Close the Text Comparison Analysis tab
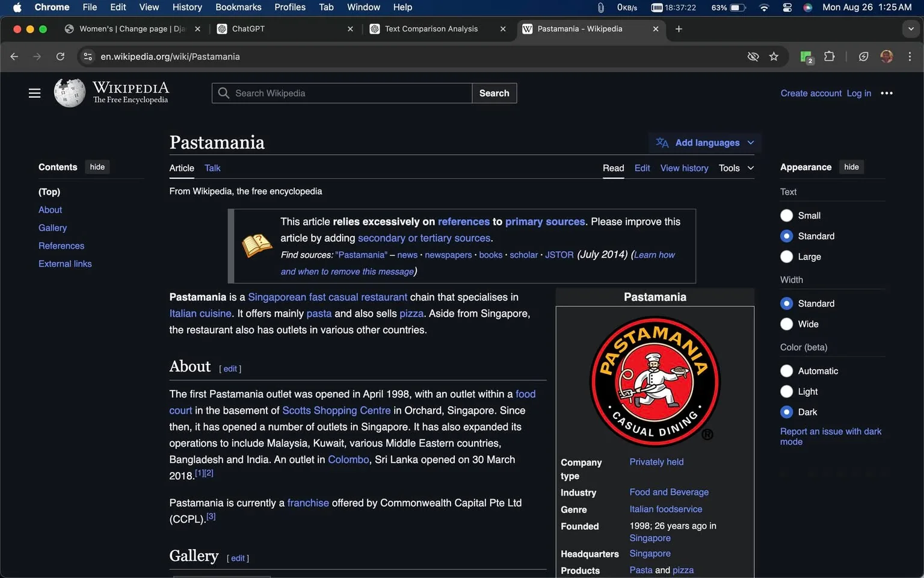924x578 pixels. 503,28
